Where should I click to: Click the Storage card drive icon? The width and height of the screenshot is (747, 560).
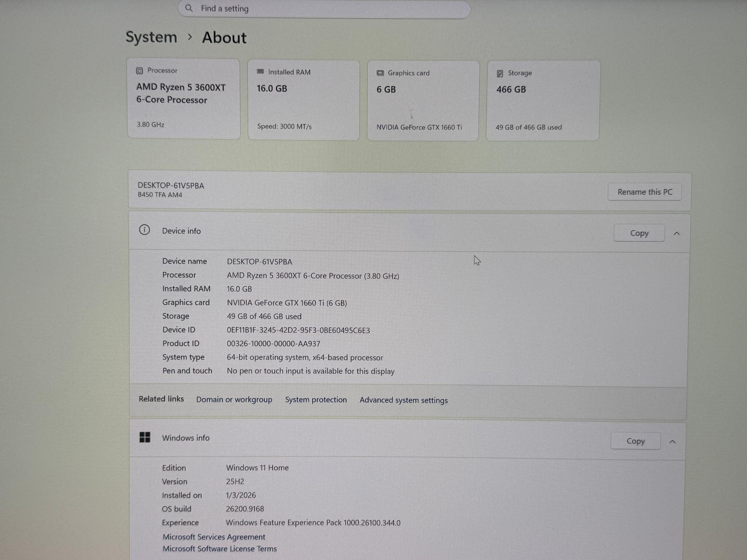tap(500, 73)
